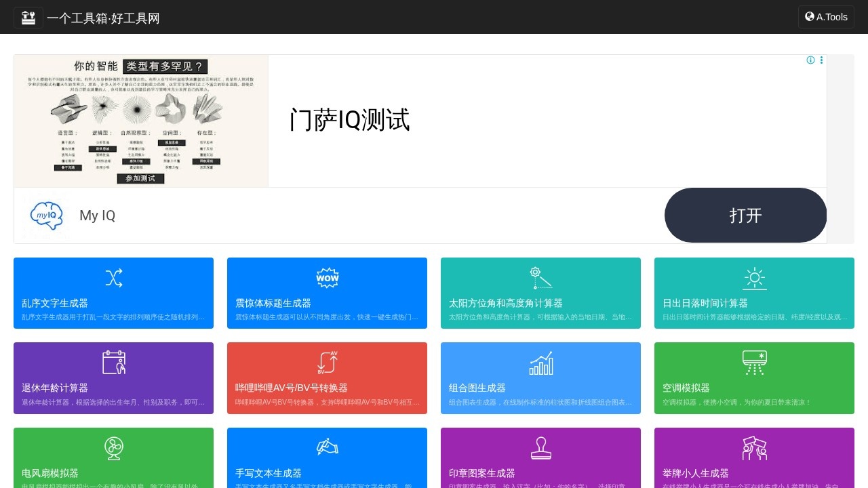
Task: Select the calendar icon on 退休年龄计算器
Action: [x=113, y=363]
